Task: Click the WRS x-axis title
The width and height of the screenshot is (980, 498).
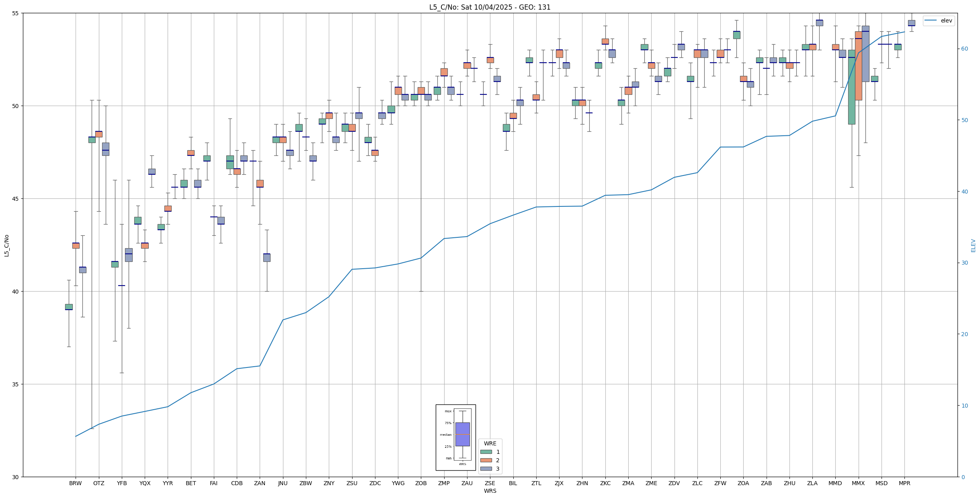Action: pos(490,491)
